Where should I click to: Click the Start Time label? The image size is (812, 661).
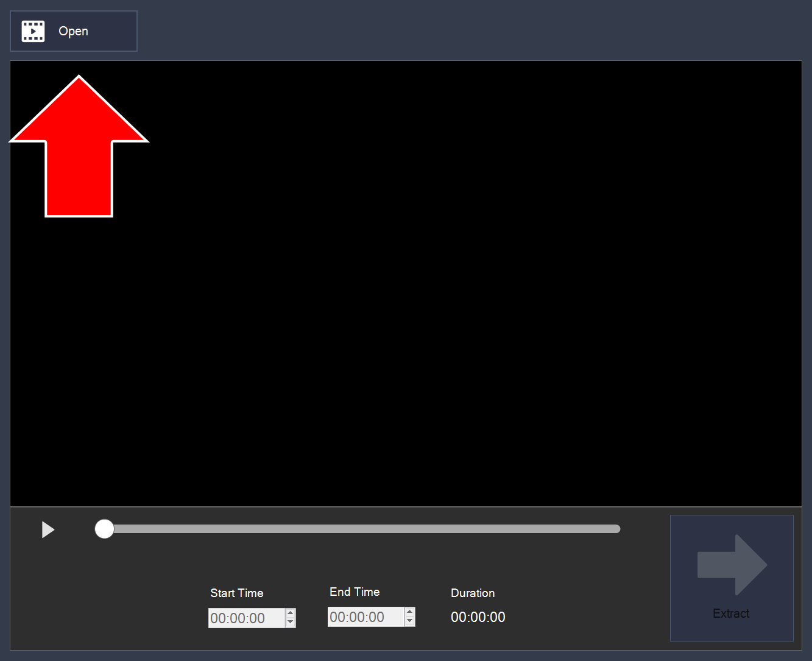coord(237,593)
